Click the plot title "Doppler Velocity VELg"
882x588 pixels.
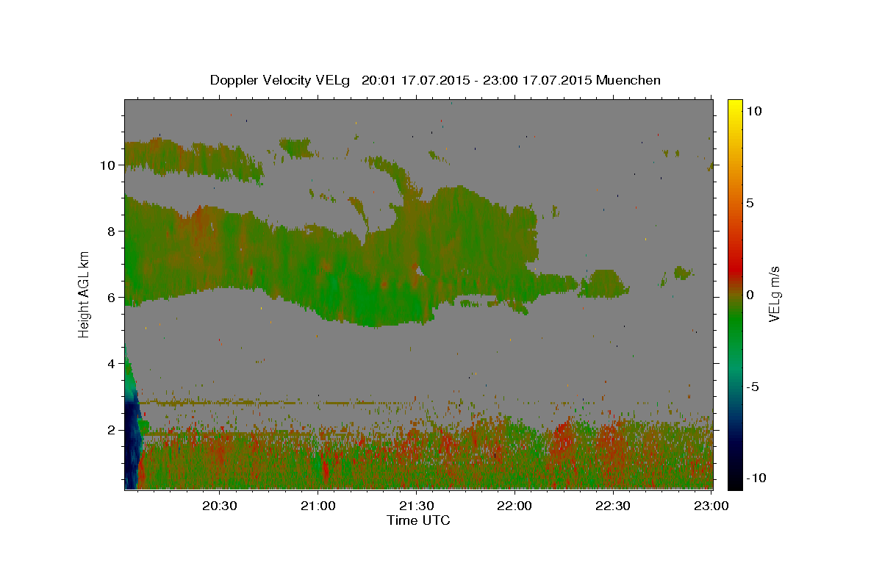click(282, 80)
